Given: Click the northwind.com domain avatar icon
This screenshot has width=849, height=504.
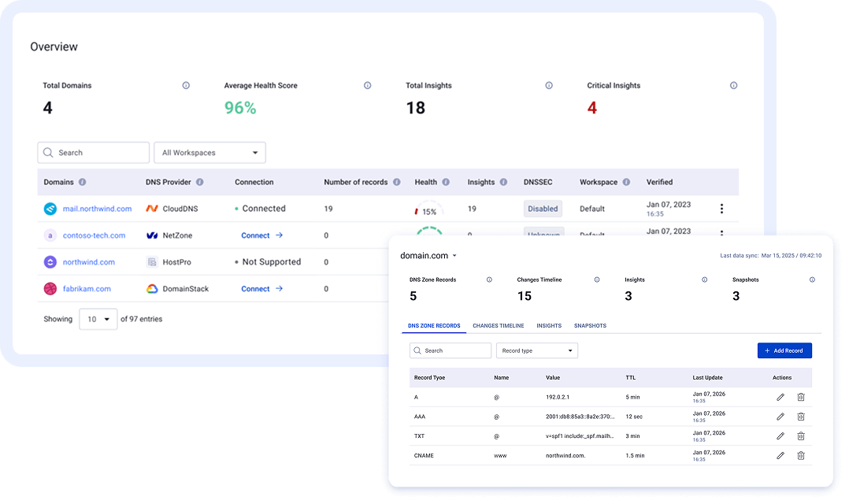Looking at the screenshot, I should [x=50, y=262].
